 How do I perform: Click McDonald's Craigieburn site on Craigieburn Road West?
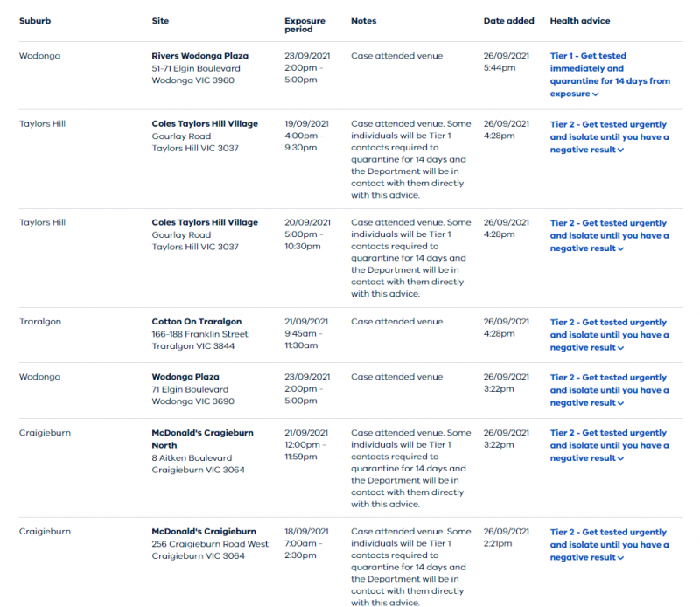(204, 531)
